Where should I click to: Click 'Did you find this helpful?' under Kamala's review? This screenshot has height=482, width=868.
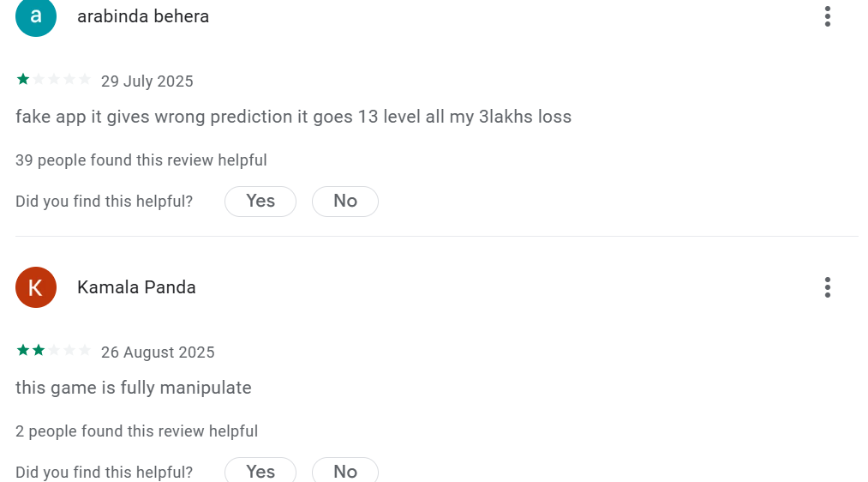coord(105,472)
